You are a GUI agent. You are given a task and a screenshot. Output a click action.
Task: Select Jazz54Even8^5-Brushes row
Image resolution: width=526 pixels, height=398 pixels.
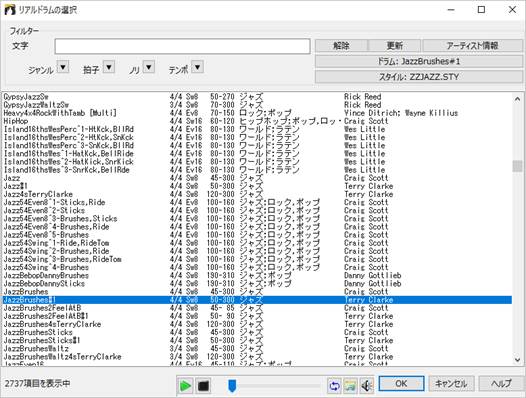click(x=257, y=235)
